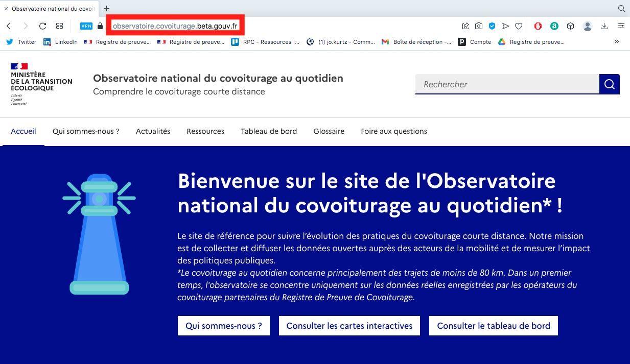Open the Tableau de bord menu item
630x364 pixels.
(269, 131)
